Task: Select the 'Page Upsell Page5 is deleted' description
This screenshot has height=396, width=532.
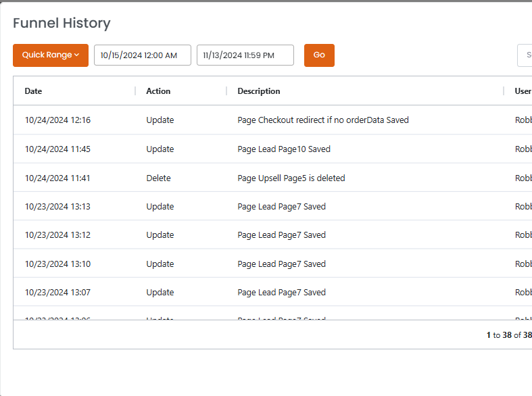Action: pyautogui.click(x=291, y=178)
